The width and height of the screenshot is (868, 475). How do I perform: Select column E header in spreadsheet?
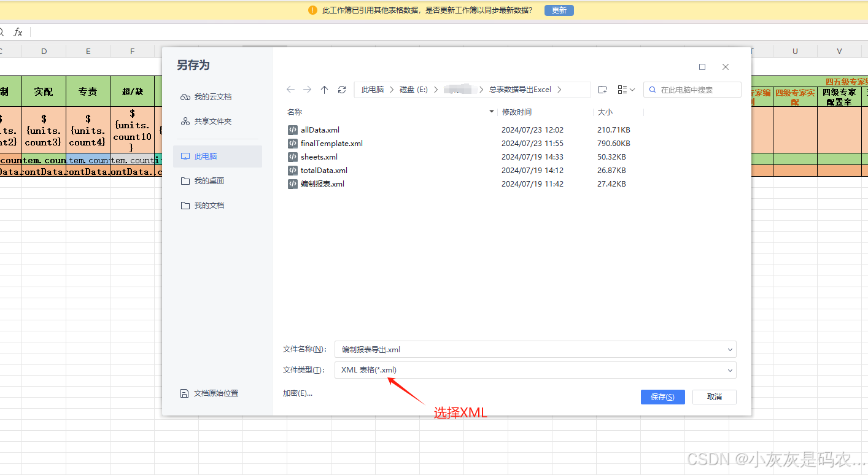(x=88, y=52)
